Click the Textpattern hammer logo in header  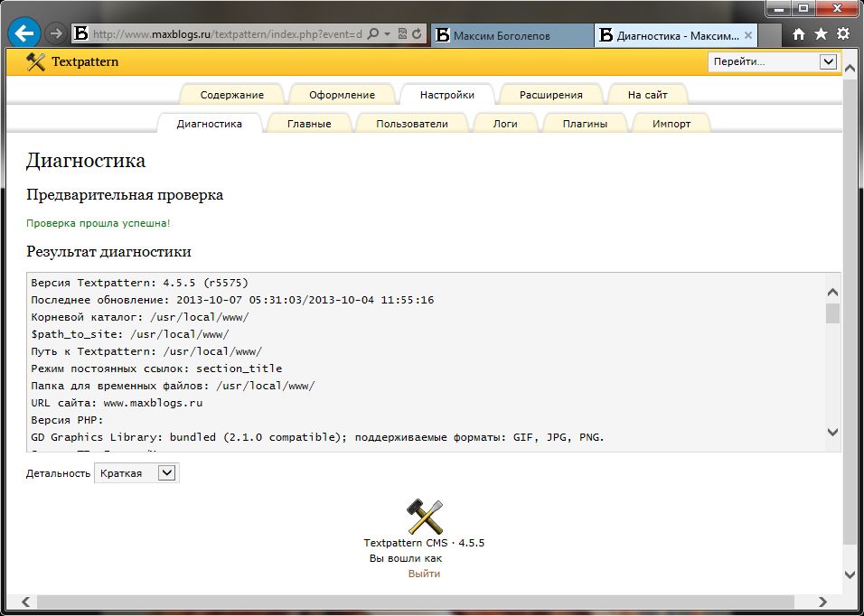(x=36, y=61)
